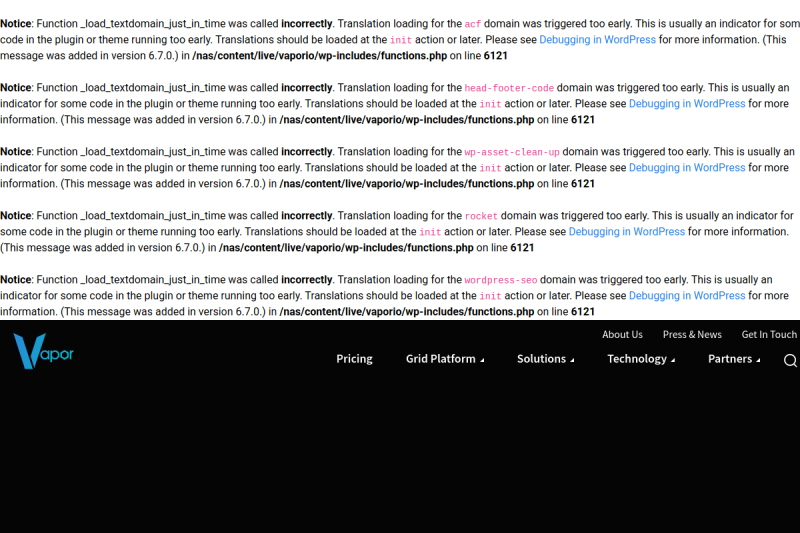Go to About Us
Screen dimensions: 800x533
click(622, 335)
